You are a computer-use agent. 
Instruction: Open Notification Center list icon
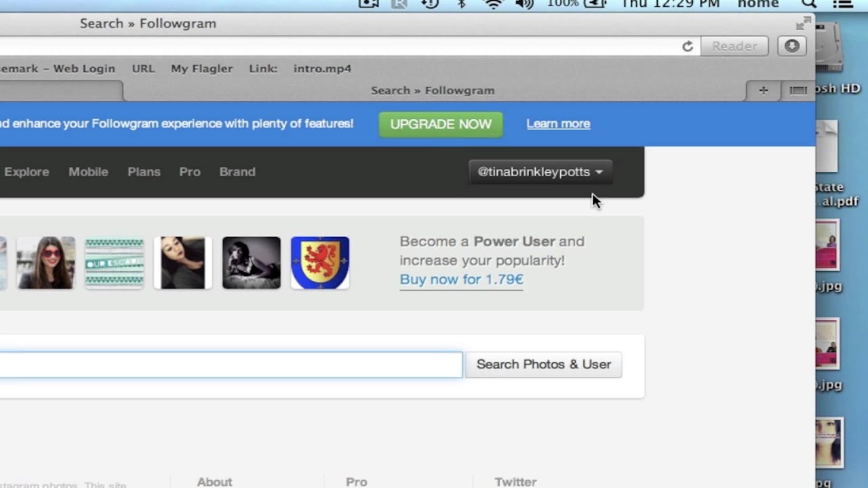[x=842, y=4]
